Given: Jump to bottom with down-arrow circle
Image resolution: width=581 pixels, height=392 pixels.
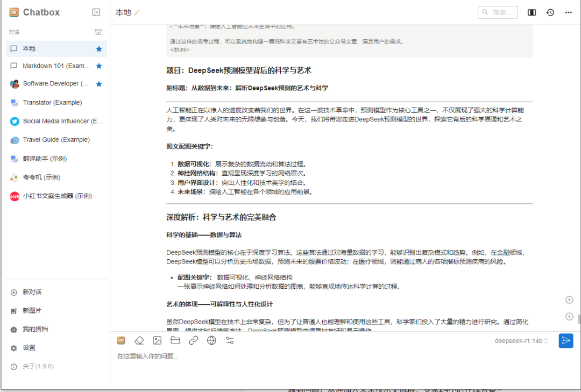Looking at the screenshot, I should 569,316.
